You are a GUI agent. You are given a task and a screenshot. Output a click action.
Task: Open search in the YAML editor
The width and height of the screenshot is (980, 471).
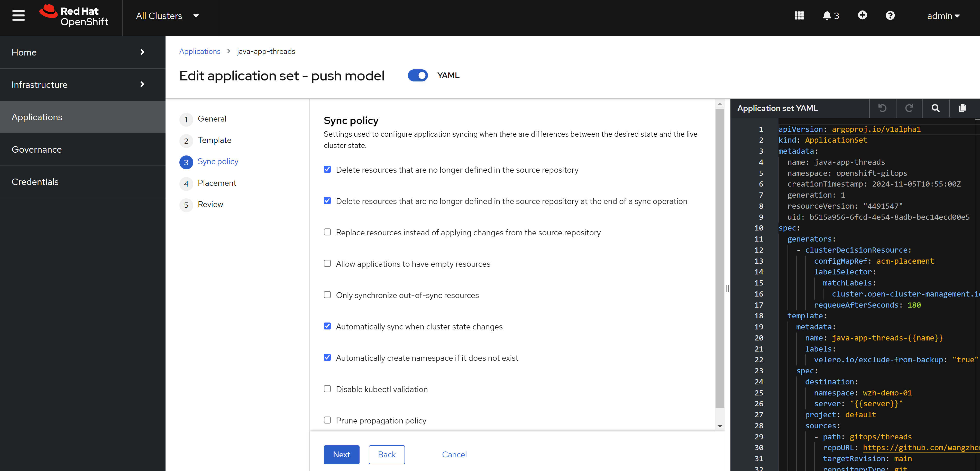click(936, 108)
